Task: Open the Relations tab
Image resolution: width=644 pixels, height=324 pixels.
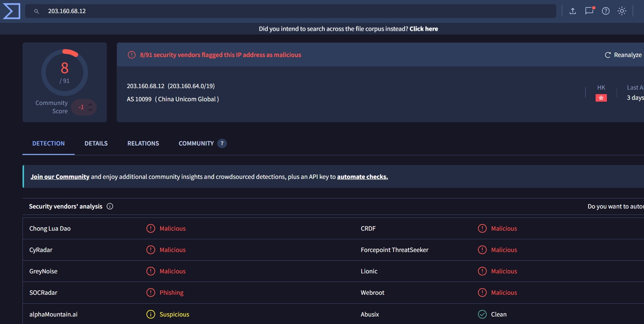Action: (x=143, y=143)
